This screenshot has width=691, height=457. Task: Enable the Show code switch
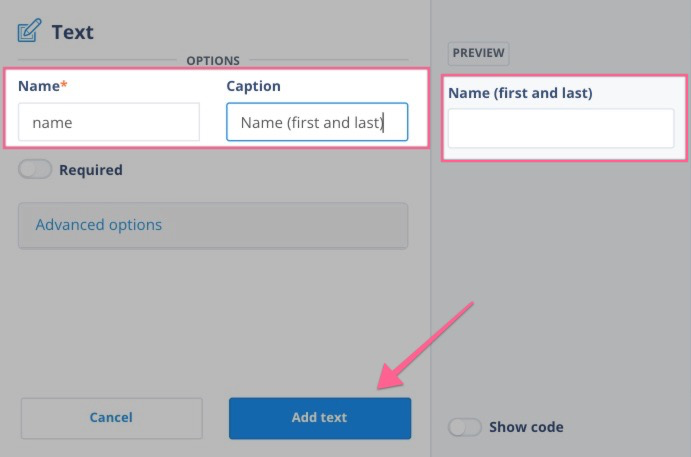point(464,427)
